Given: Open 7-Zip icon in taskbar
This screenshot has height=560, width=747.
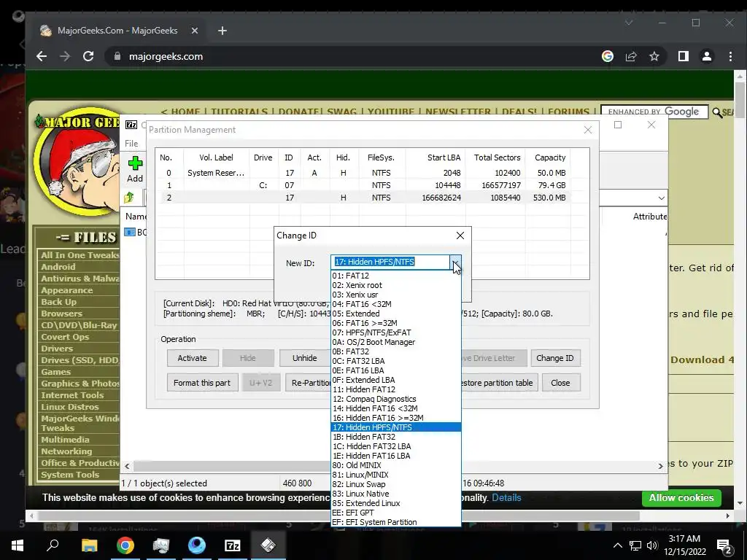Looking at the screenshot, I should pos(233,545).
